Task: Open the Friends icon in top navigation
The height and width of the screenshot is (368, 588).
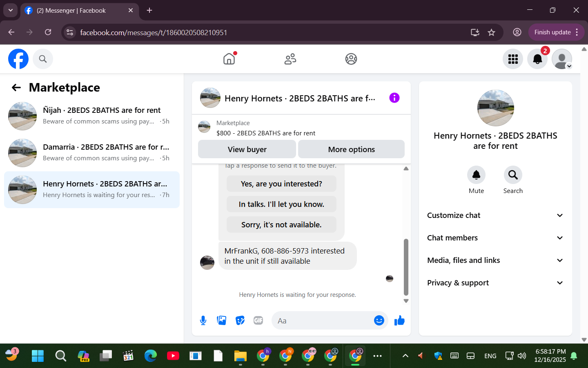Action: coord(290,59)
